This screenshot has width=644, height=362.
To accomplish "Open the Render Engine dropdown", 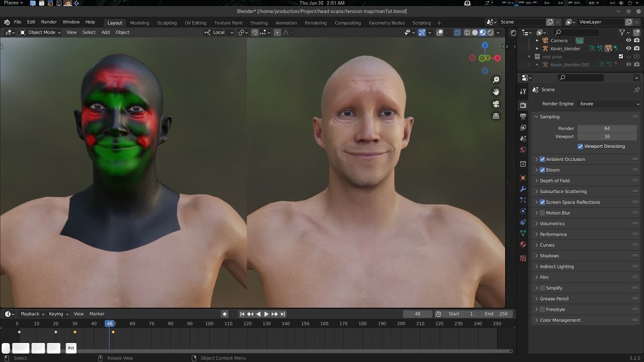I will (608, 104).
